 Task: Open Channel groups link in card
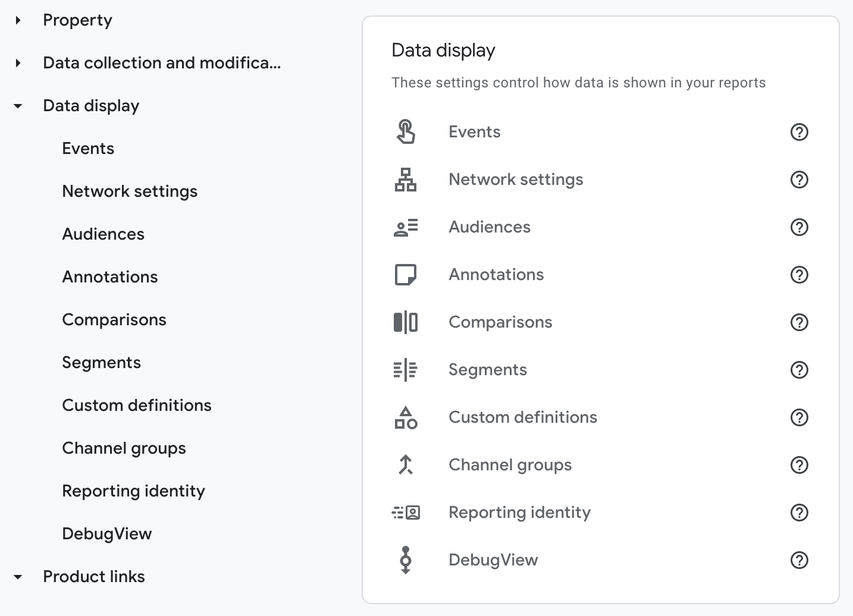click(x=510, y=465)
